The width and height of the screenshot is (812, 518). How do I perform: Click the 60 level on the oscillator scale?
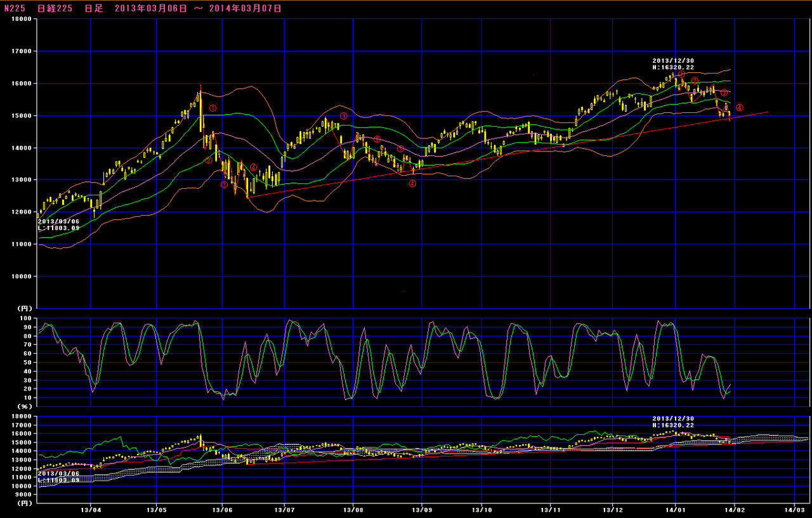coord(27,354)
